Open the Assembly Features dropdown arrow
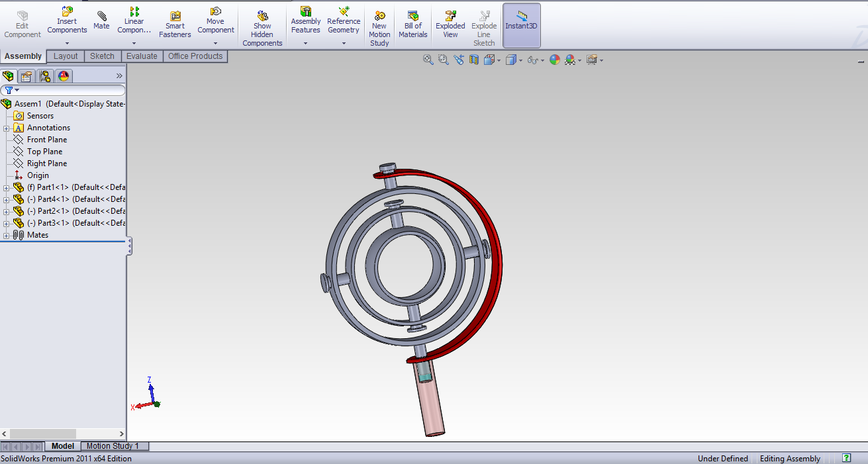Viewport: 868px width, 464px height. [x=306, y=44]
